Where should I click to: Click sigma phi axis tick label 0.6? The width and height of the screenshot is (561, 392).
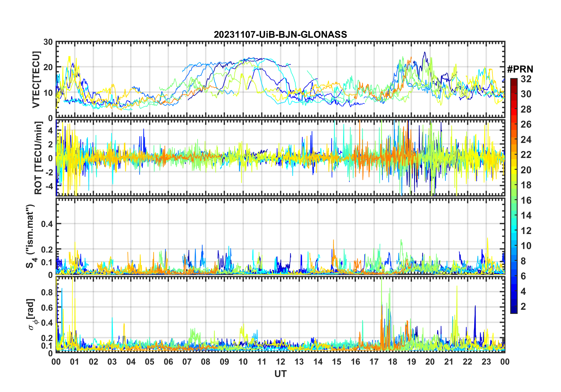[47, 307]
